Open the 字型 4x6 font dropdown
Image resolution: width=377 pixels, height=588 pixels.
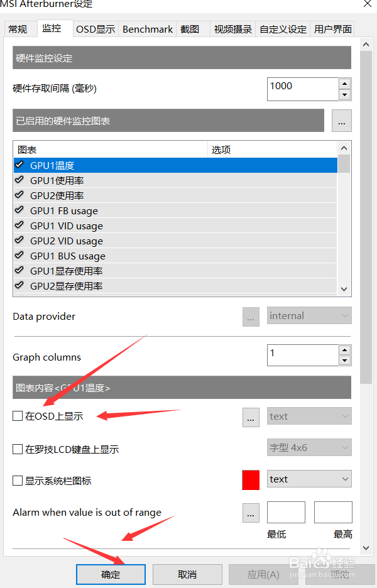point(309,447)
